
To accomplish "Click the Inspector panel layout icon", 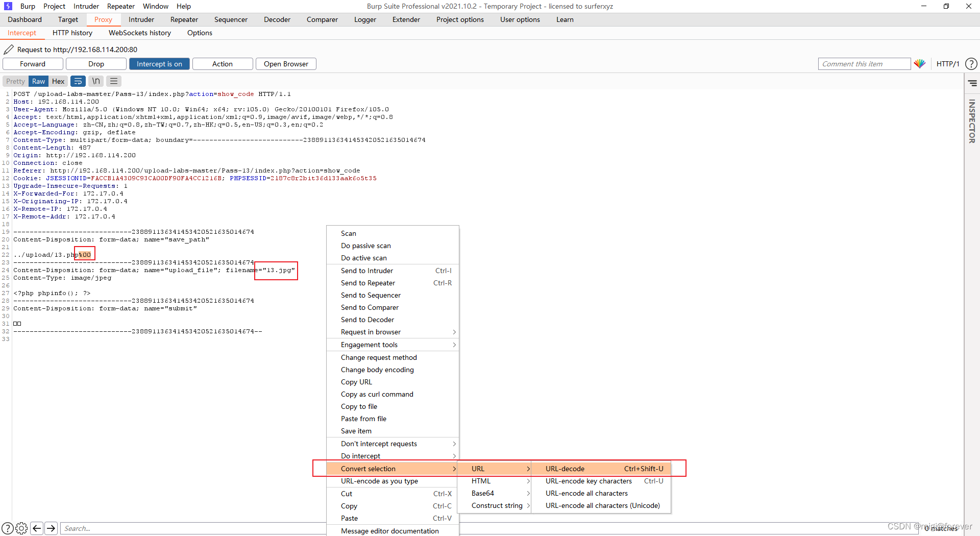I will coord(972,83).
